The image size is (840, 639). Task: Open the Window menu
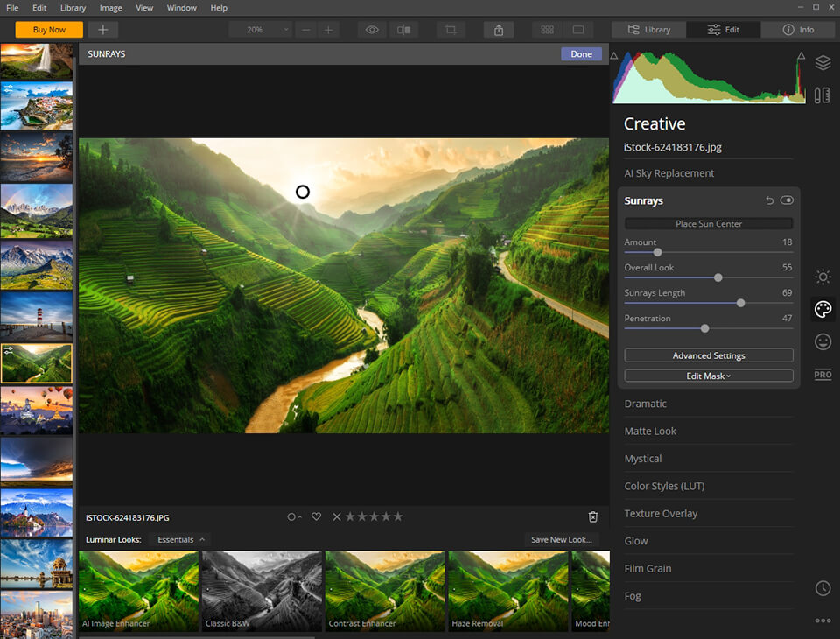(181, 8)
